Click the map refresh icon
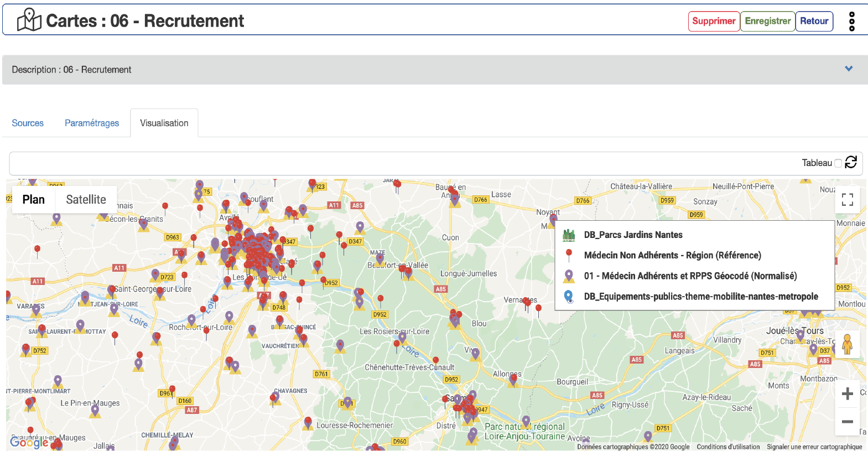The height and width of the screenshot is (451, 868). (x=851, y=162)
